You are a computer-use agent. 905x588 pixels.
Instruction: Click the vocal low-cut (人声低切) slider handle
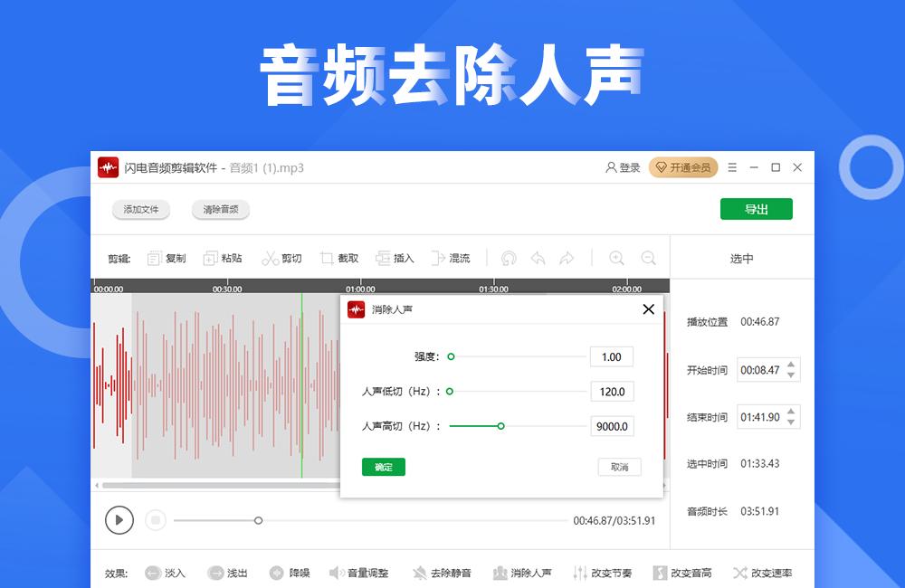[x=450, y=391]
